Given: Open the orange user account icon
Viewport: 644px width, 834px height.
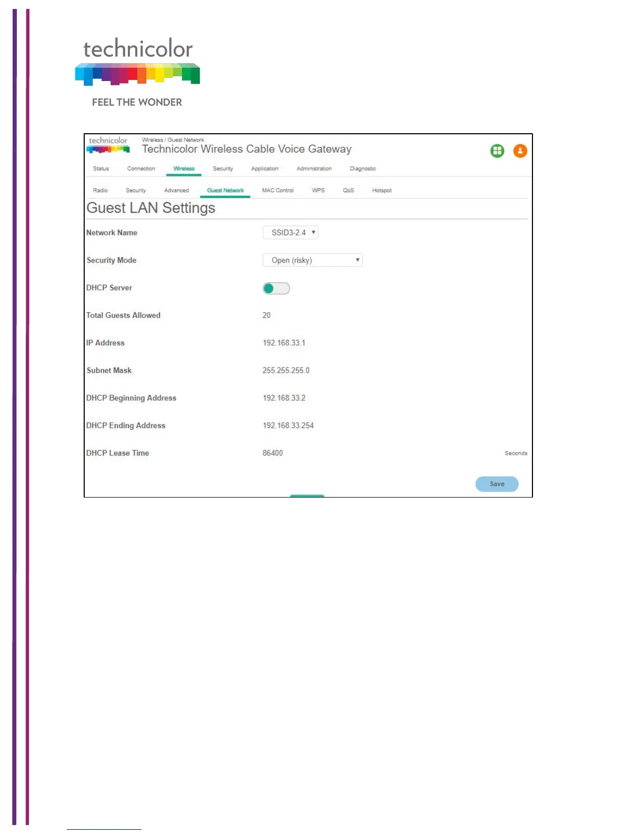Looking at the screenshot, I should click(520, 151).
